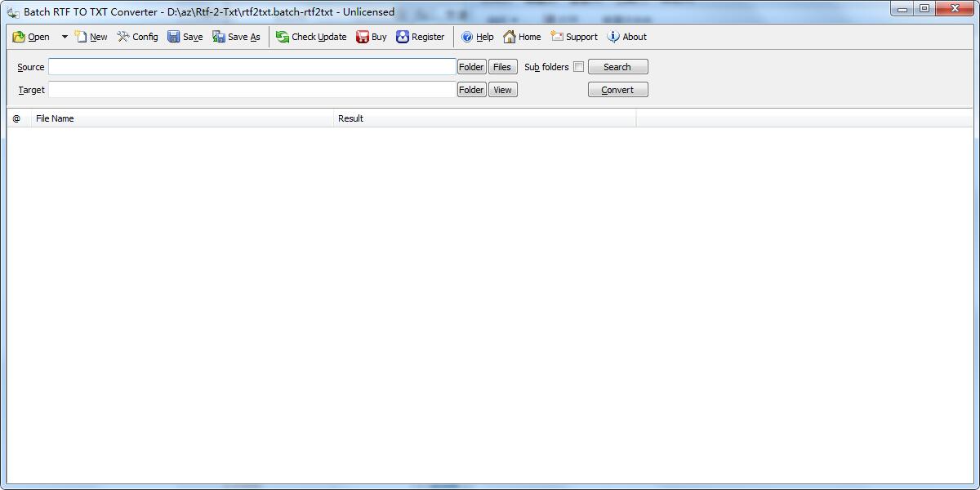Save the current project

pyautogui.click(x=185, y=37)
